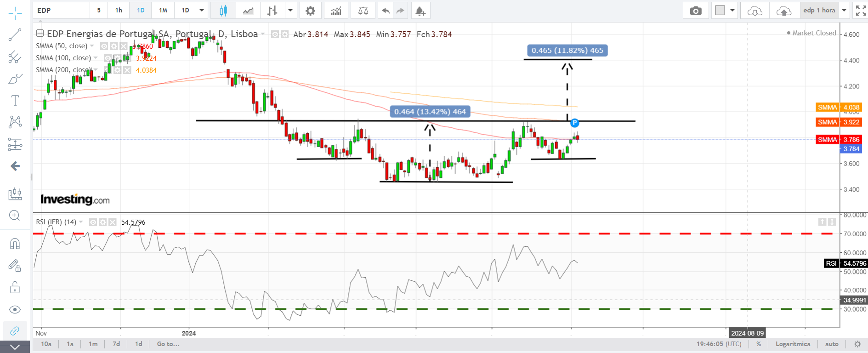Open SMMA (50, close) dropdown arrow
Image resolution: width=868 pixels, height=353 pixels.
point(92,46)
